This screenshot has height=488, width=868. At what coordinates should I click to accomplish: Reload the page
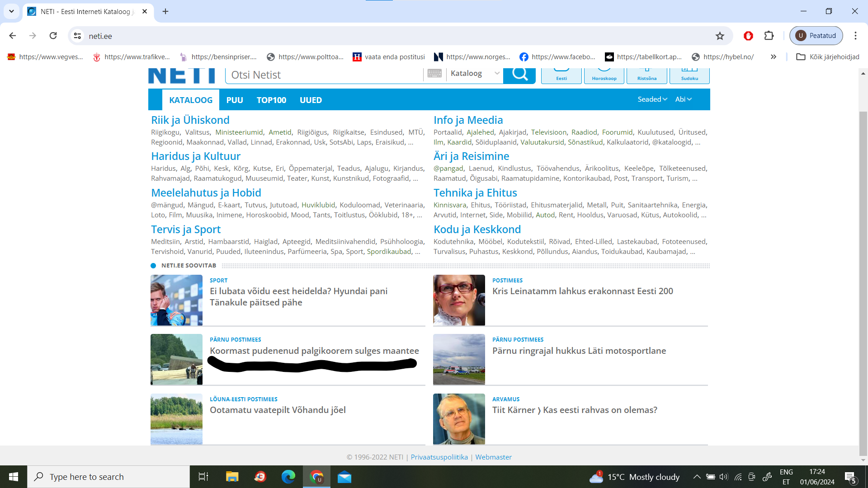click(x=53, y=36)
